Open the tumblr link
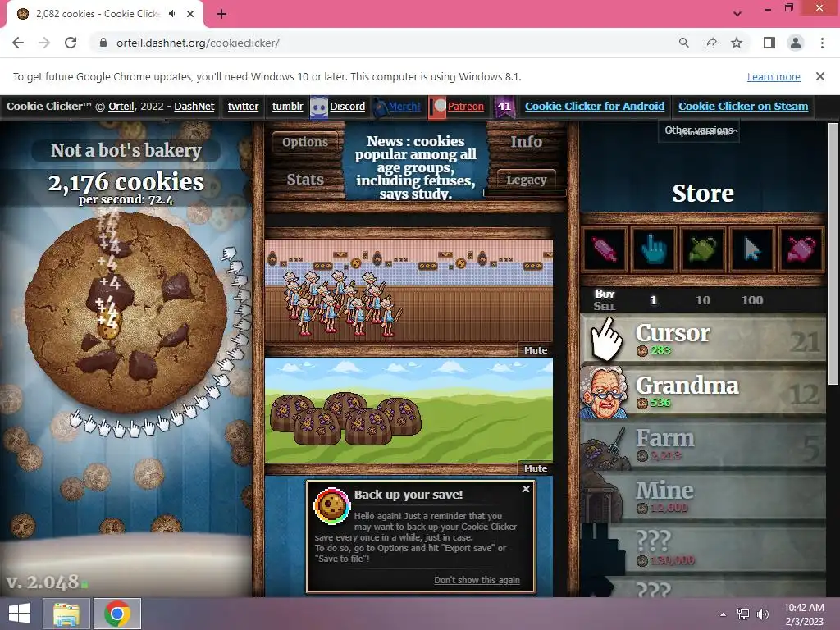 (288, 106)
